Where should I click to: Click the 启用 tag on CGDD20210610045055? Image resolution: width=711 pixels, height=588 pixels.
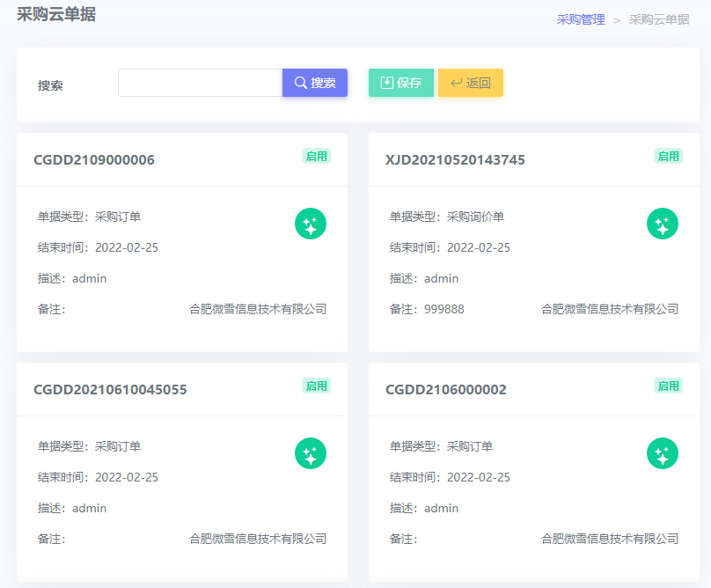point(317,386)
